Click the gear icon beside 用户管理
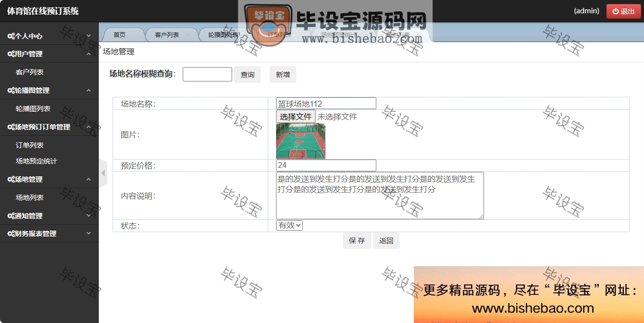 10,54
